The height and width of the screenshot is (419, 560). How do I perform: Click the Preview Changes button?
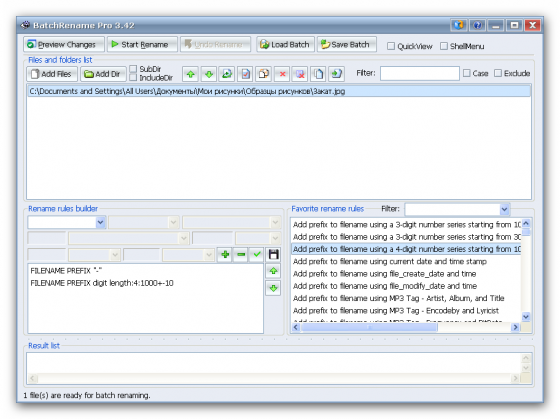(64, 45)
